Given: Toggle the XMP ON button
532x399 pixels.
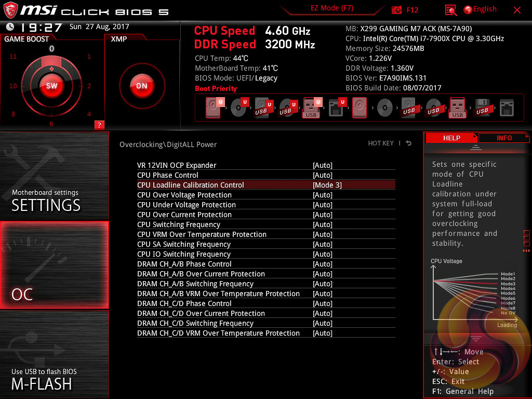Looking at the screenshot, I should click(x=142, y=86).
